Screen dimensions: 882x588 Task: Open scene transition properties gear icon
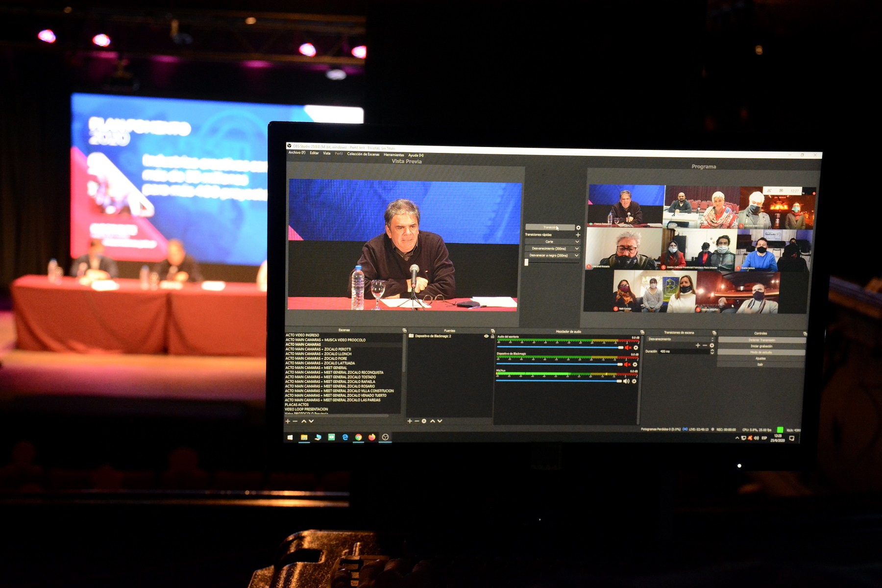click(x=712, y=345)
